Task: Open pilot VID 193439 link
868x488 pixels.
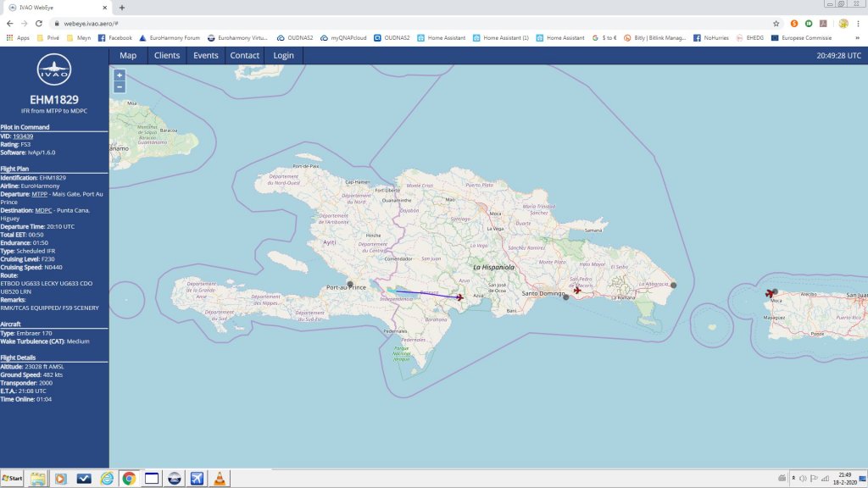Action: [x=23, y=136]
